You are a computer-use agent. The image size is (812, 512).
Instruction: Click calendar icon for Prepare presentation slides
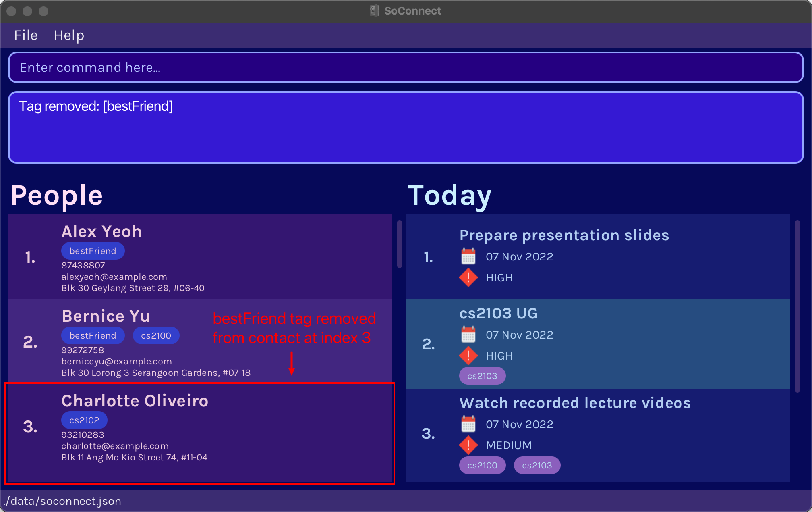[468, 256]
